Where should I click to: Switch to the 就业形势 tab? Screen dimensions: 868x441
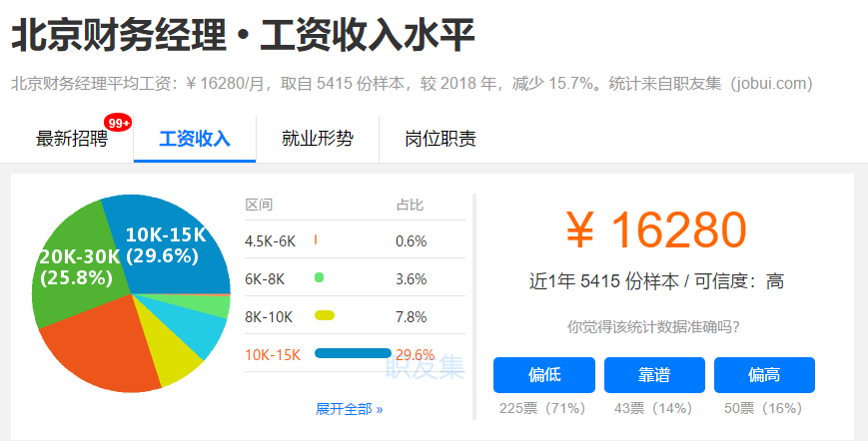pos(318,139)
